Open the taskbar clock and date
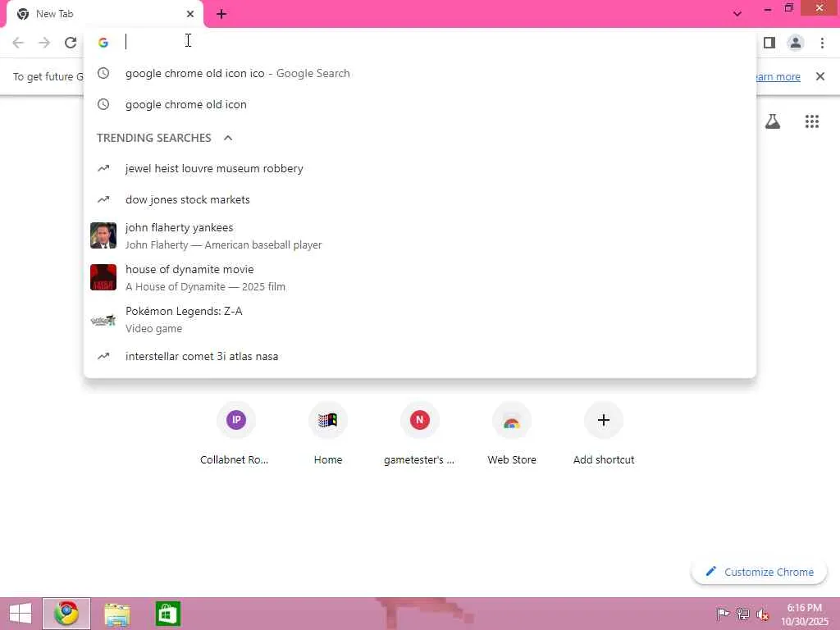This screenshot has height=630, width=840. click(804, 614)
